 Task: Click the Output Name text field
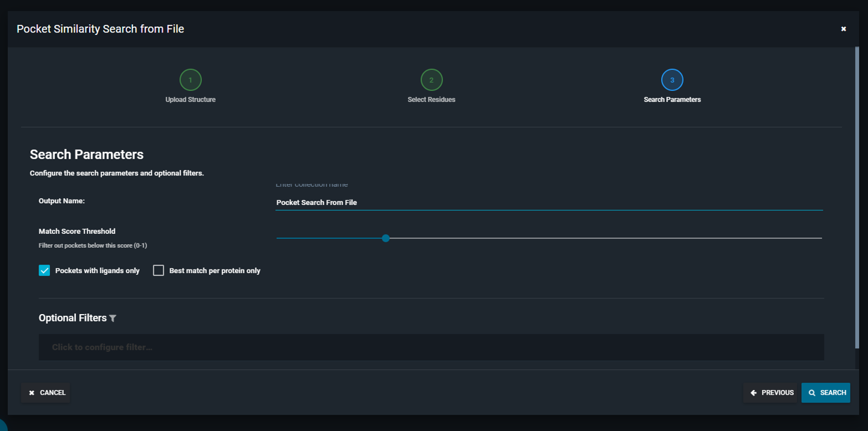(549, 203)
